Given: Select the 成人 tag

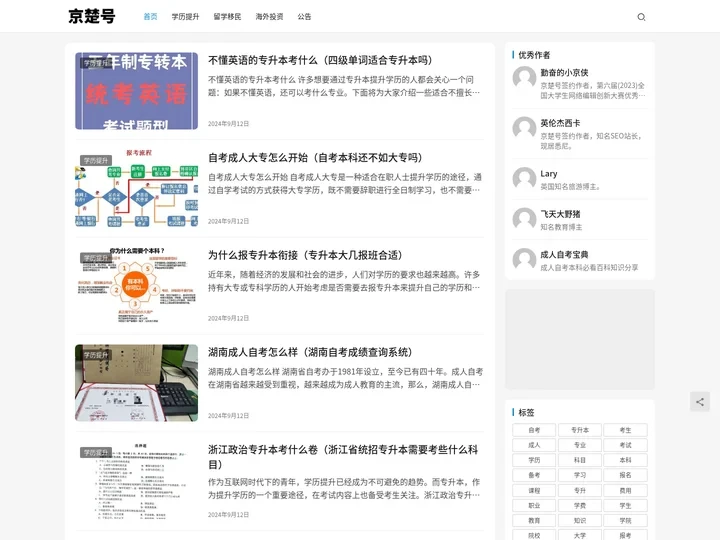Looking at the screenshot, I should [534, 445].
